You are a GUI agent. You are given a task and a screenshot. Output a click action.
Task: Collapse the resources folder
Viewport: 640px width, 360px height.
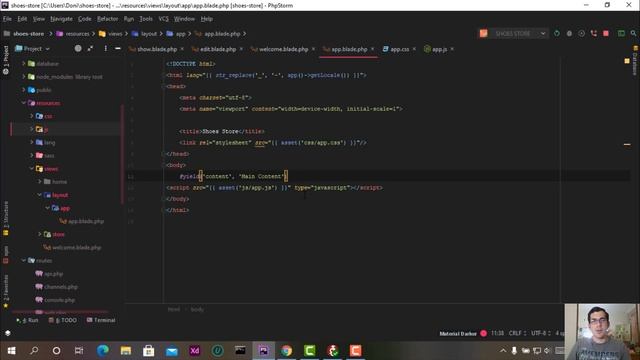click(24, 103)
